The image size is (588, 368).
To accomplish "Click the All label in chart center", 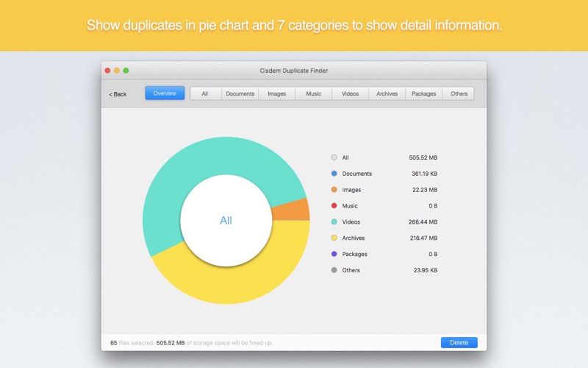I will [226, 220].
